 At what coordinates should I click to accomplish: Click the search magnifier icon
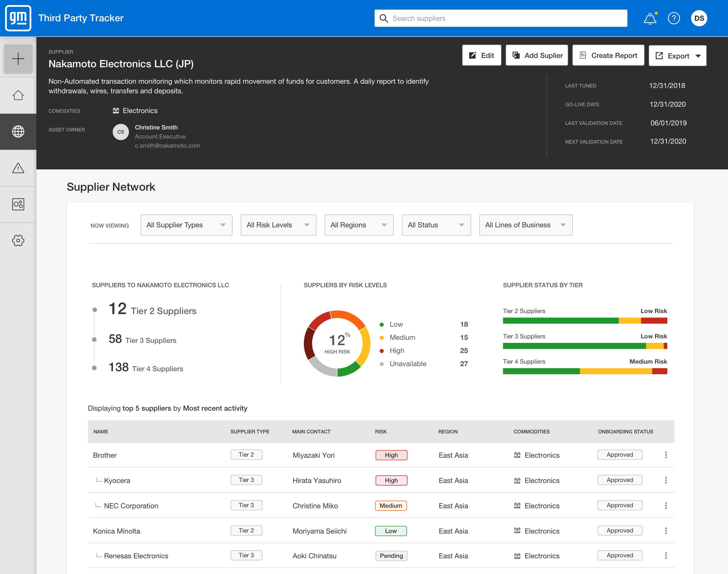[x=384, y=18]
